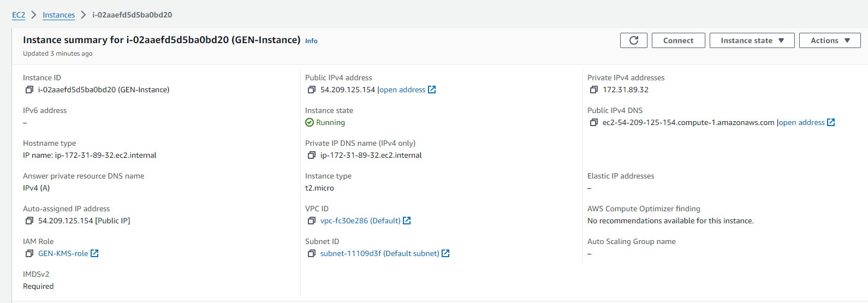The height and width of the screenshot is (303, 868).
Task: Open address link for public IPv4
Action: click(407, 90)
